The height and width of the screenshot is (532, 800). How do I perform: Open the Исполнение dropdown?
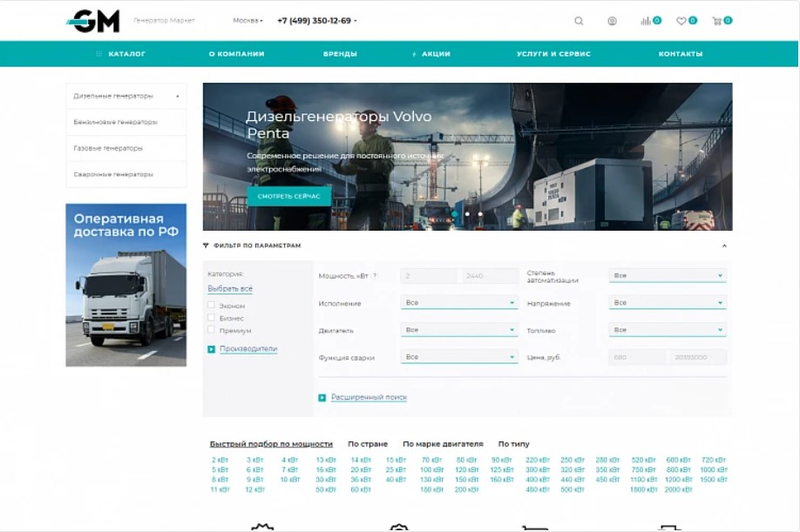point(459,303)
